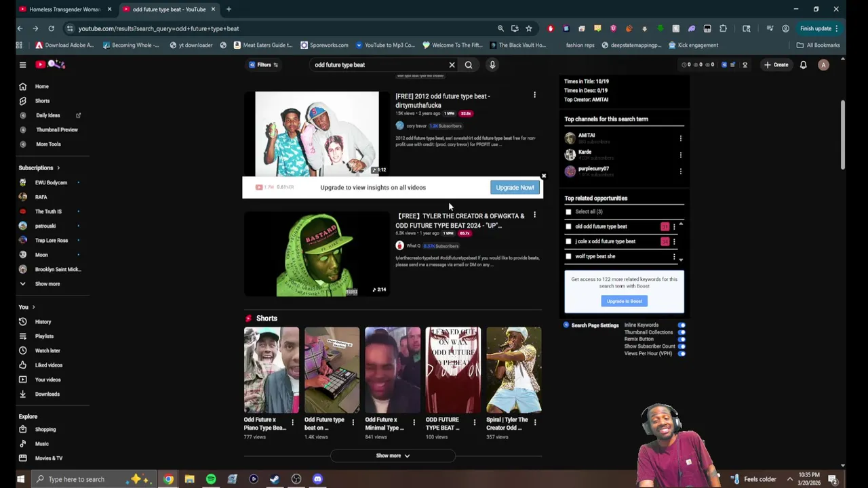Check j cole x odd future type beat

point(568,241)
